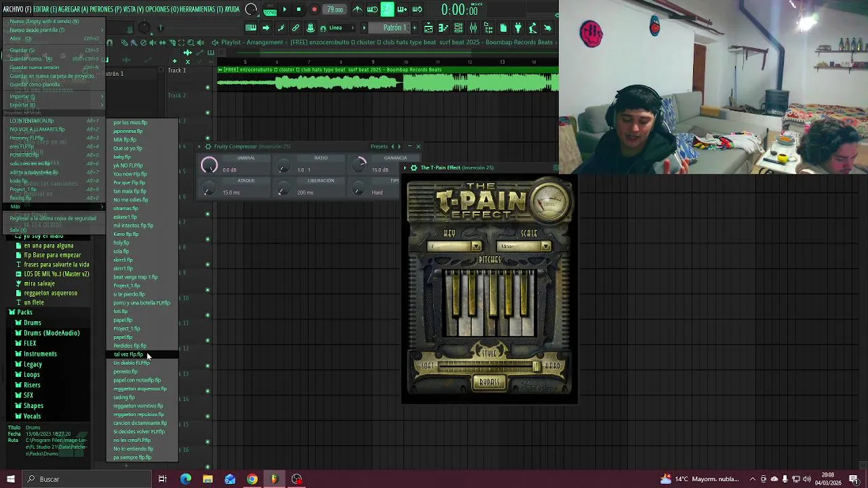Open recent project beat verga trap 1.flp
This screenshot has width=868, height=488.
pyautogui.click(x=142, y=277)
